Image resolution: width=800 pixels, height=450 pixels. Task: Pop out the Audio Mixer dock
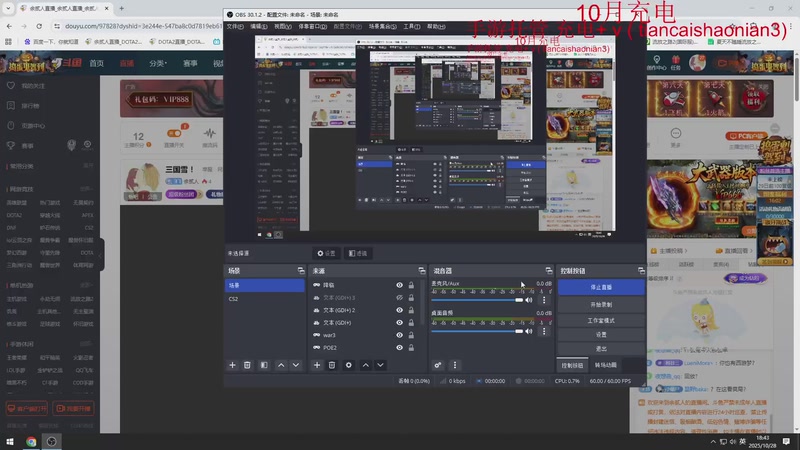tap(548, 270)
